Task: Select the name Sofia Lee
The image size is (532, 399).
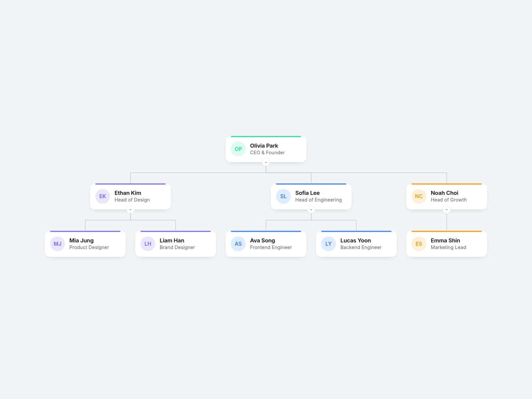Action: [307, 193]
